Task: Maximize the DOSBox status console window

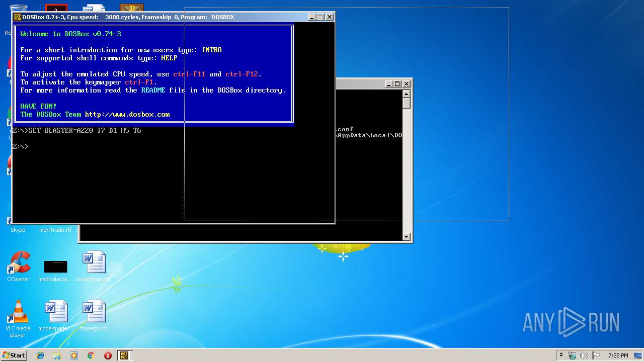Action: 397,84
